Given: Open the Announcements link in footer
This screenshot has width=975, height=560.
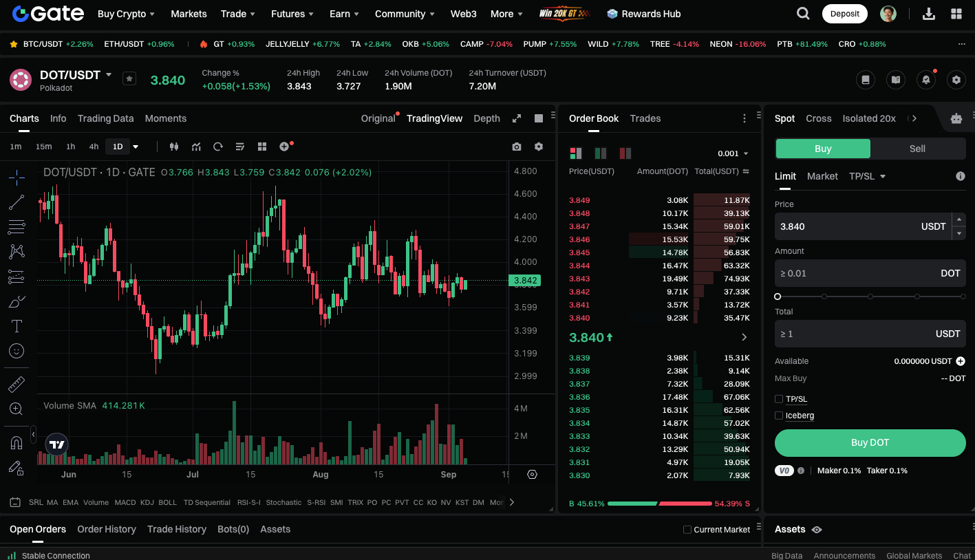Looking at the screenshot, I should pyautogui.click(x=844, y=556).
